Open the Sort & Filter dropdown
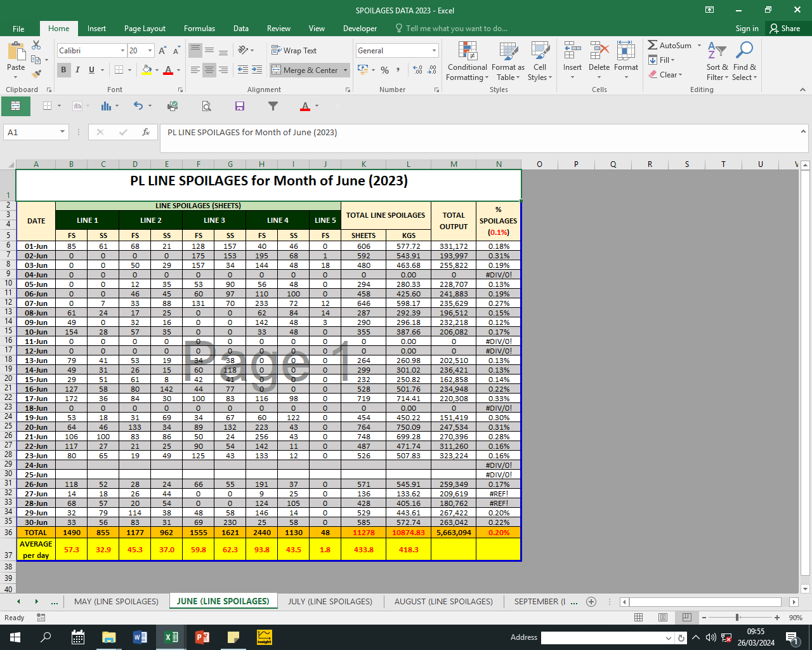The image size is (812, 650). [x=717, y=62]
